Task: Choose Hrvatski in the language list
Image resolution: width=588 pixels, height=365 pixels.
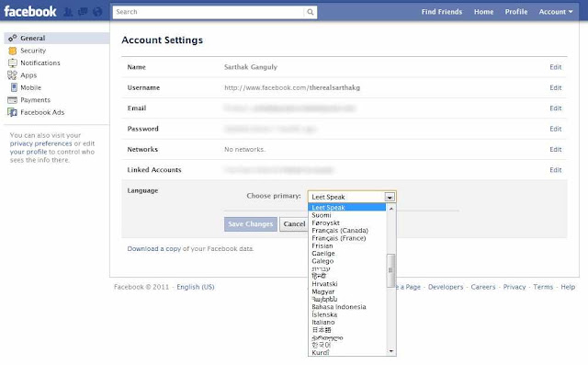Action: [x=347, y=284]
